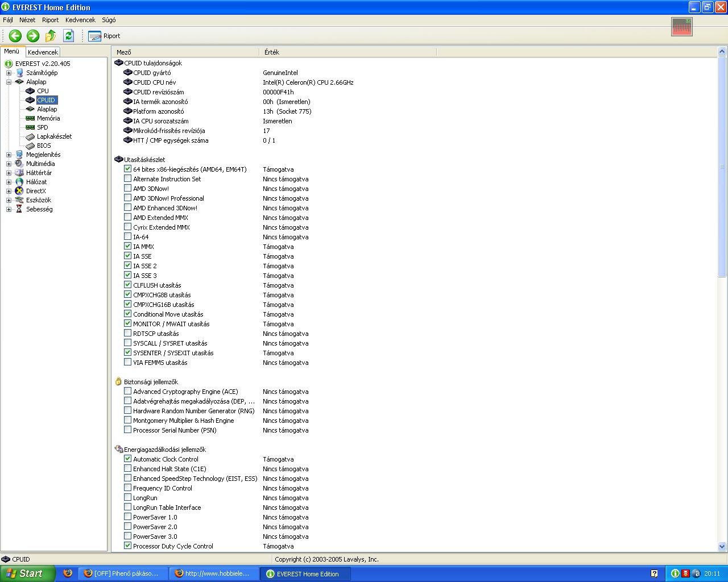Select the Memória memory module icon

coord(31,118)
